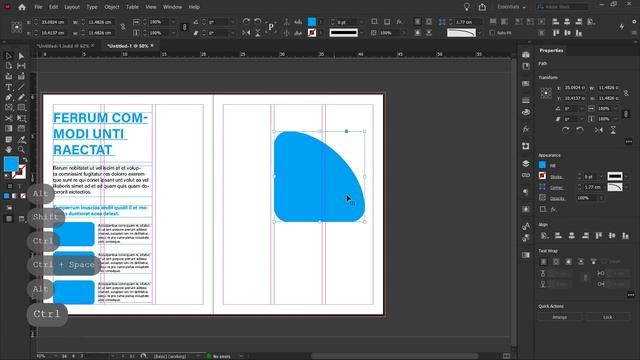Select the Type tool

click(x=8, y=87)
